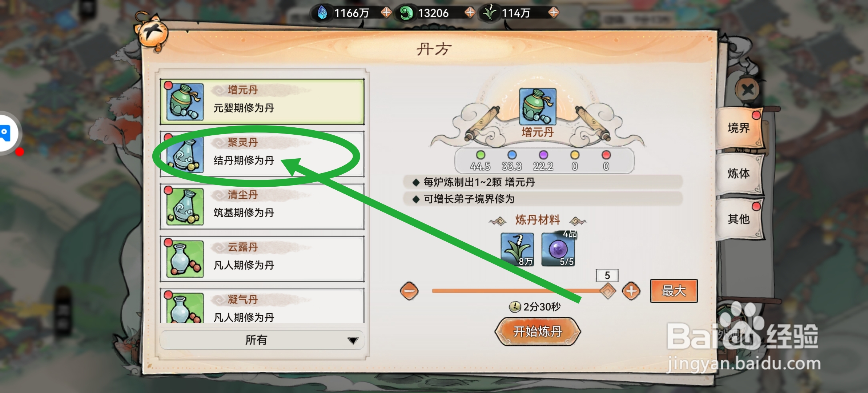The image size is (868, 393).
Task: Switch to the 境界 tab
Action: [x=739, y=128]
